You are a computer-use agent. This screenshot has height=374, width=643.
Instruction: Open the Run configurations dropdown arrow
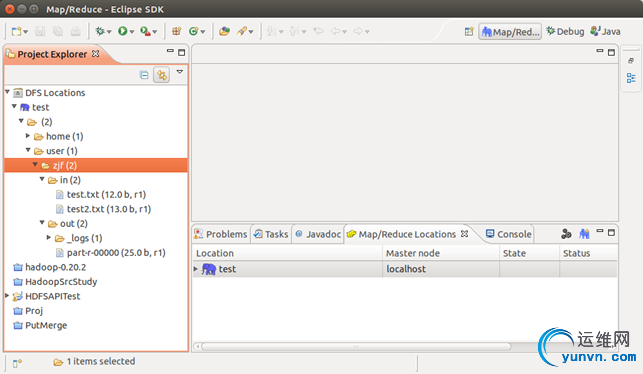click(x=132, y=32)
